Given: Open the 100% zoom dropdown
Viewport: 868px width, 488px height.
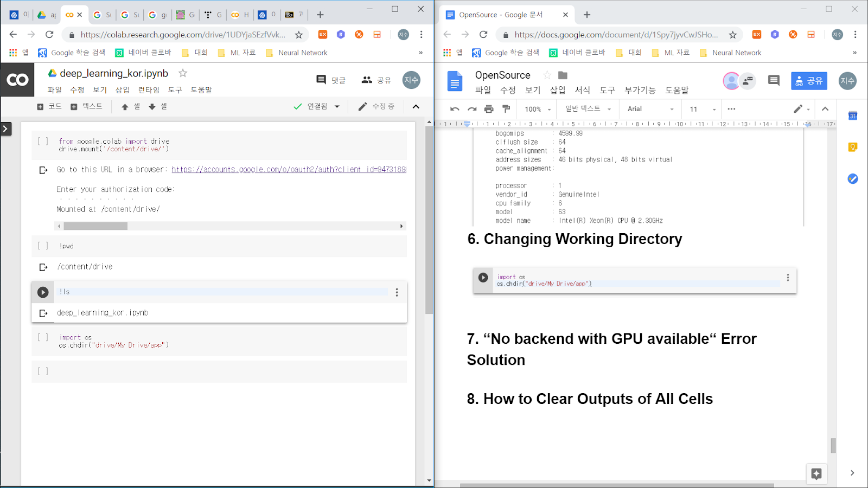Looking at the screenshot, I should 538,109.
